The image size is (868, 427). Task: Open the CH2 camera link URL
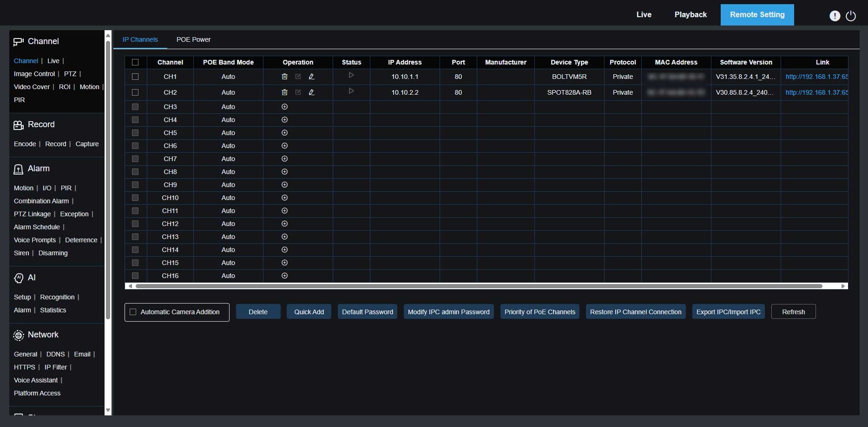coord(817,92)
